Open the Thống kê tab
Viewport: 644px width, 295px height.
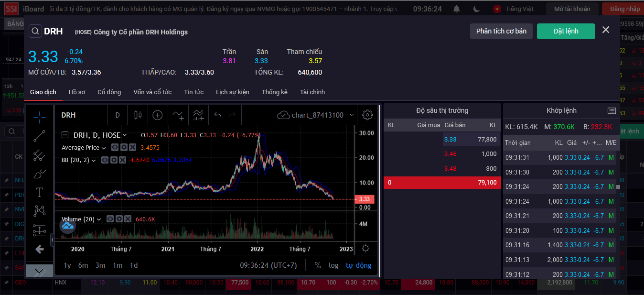coord(275,92)
